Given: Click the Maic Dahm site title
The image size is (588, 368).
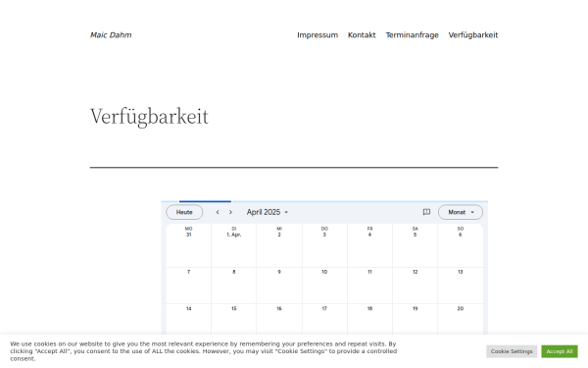Looking at the screenshot, I should click(111, 35).
